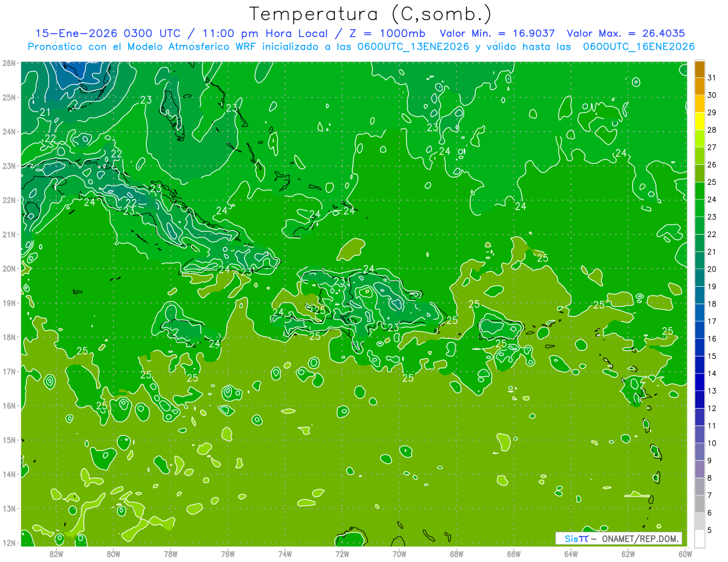The width and height of the screenshot is (728, 562).
Task: Click the gray legend block between 6 and 7
Action: pos(699,504)
